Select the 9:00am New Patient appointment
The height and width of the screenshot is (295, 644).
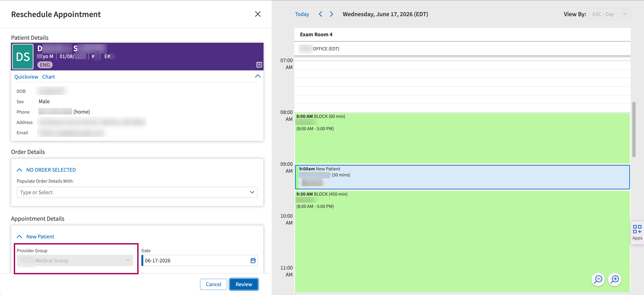point(462,177)
